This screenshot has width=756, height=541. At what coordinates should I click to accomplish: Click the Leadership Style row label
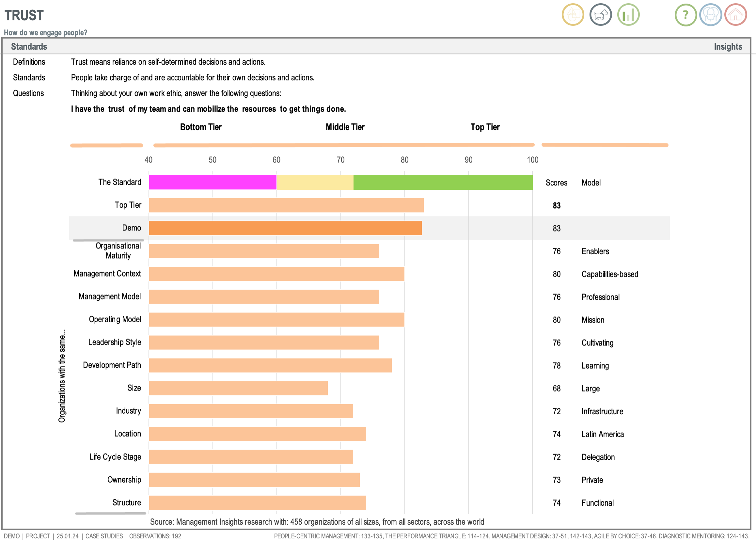[x=115, y=342]
